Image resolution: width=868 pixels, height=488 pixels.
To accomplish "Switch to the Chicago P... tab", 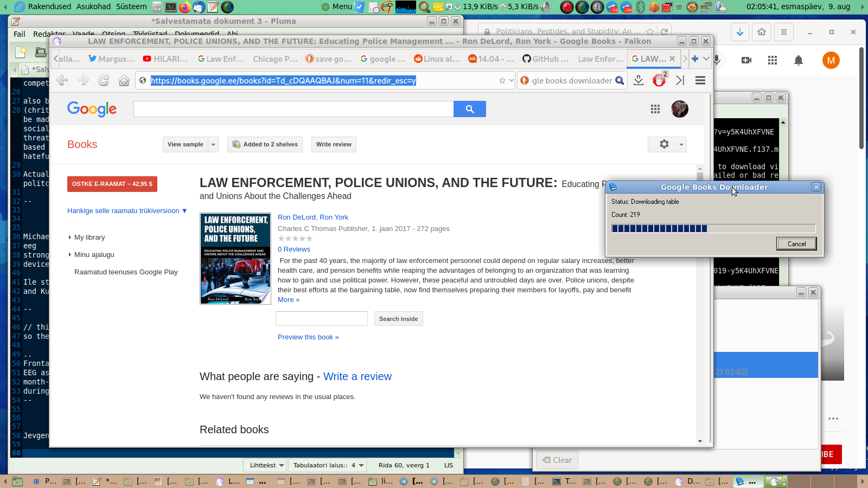I will pos(275,59).
